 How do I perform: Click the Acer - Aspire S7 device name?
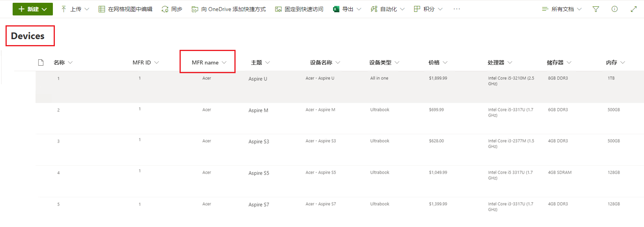(x=320, y=204)
